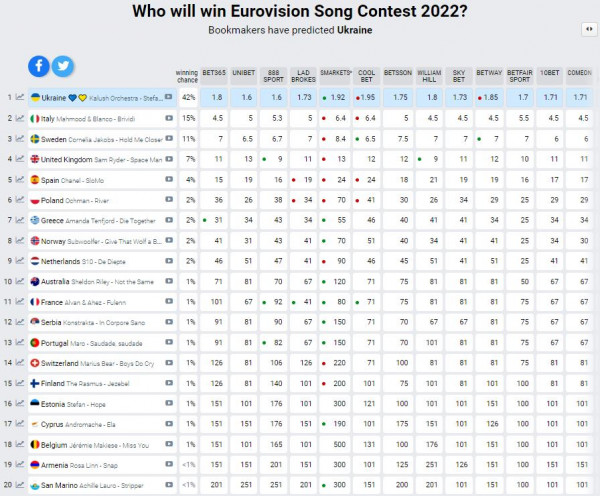This screenshot has width=600, height=496.
Task: Play the video for Norway's Subwoolfer entry
Action: pos(168,241)
